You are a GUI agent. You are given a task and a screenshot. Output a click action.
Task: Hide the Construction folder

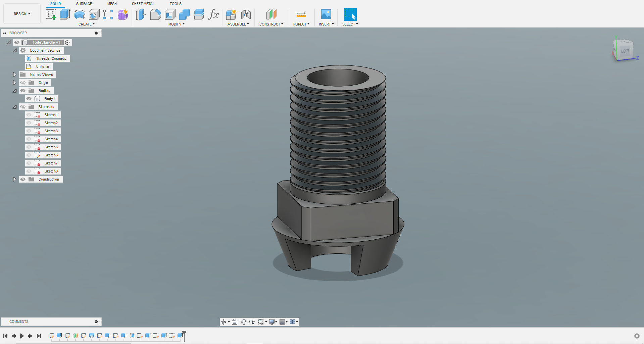[23, 179]
